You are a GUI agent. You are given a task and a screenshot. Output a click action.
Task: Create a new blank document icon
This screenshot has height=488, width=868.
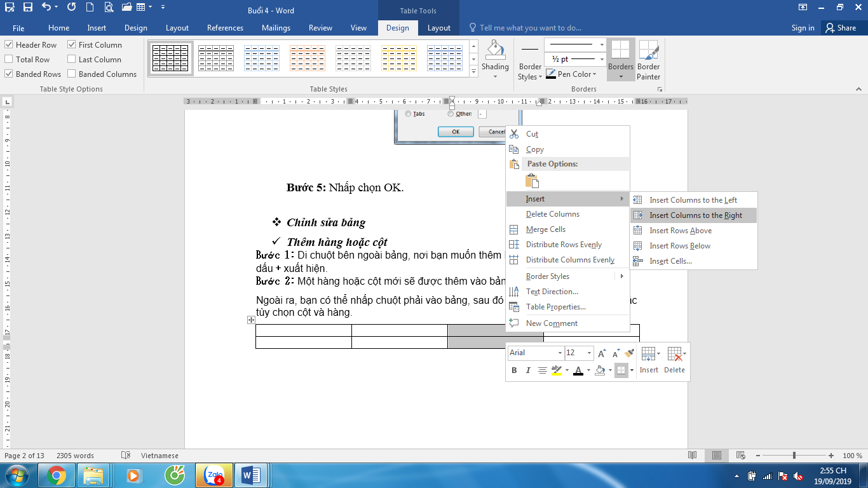tap(90, 8)
